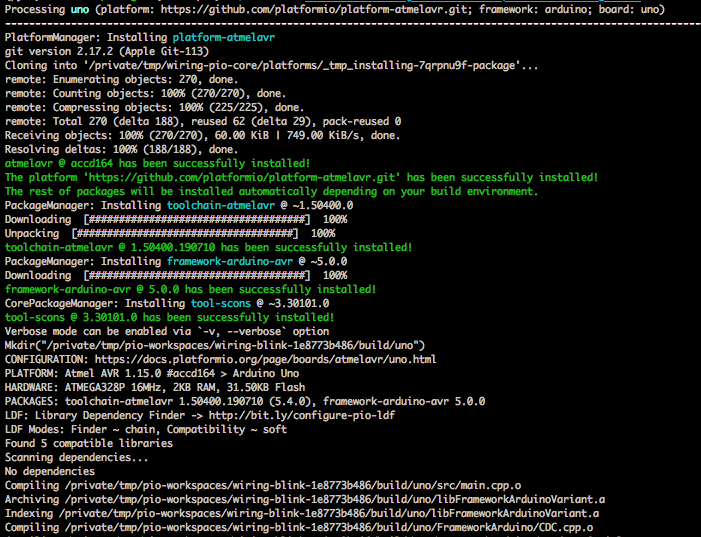
Task: Open the http://bit.ly/configure-pio-ldf link
Action: click(302, 415)
